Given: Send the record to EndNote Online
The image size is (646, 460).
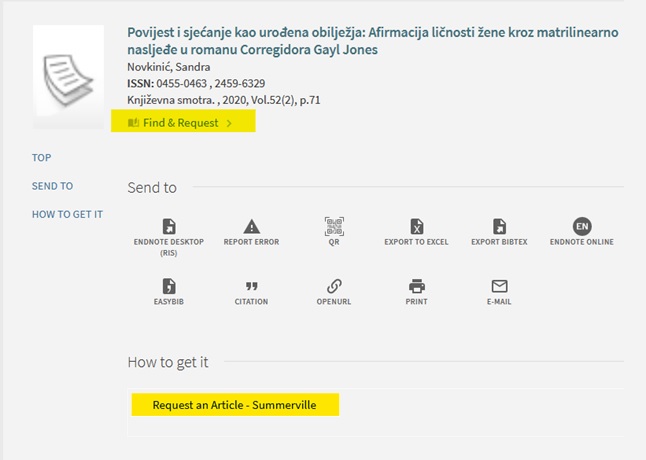Looking at the screenshot, I should [582, 226].
